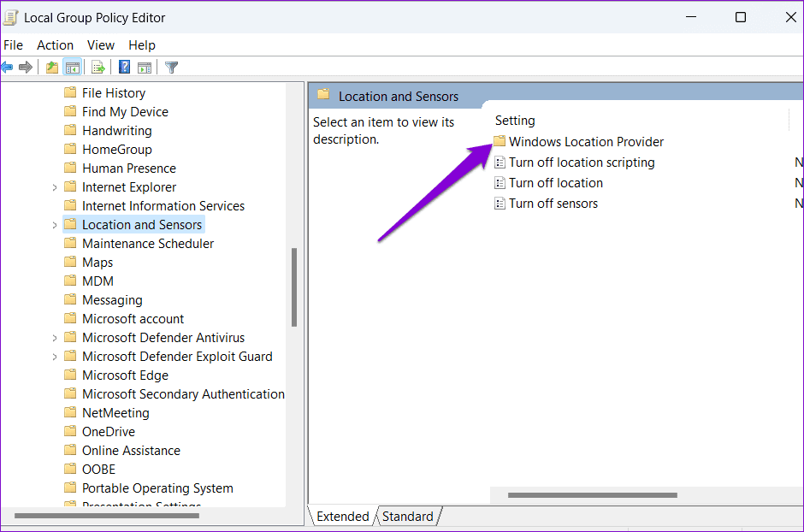Click the Export List toolbar icon
Image resolution: width=804 pixels, height=532 pixels.
[x=98, y=67]
